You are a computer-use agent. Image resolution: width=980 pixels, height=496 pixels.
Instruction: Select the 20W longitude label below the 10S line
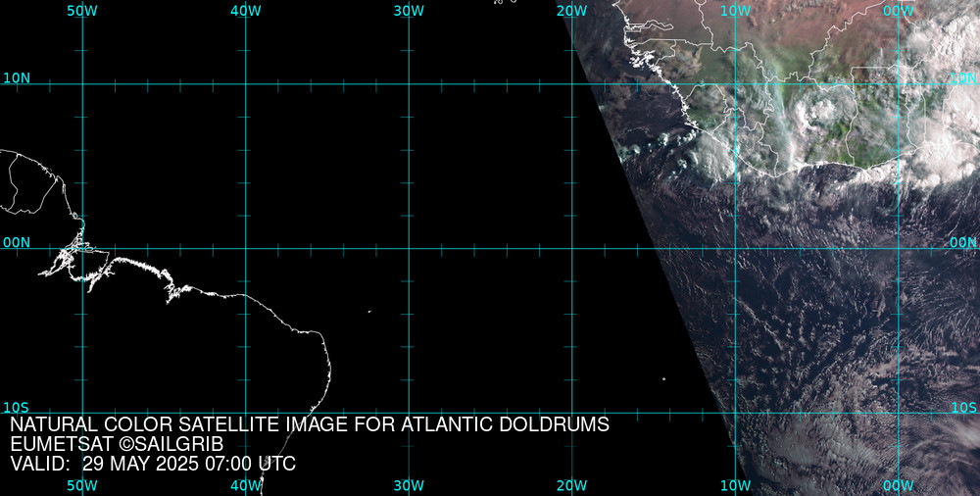click(x=572, y=486)
